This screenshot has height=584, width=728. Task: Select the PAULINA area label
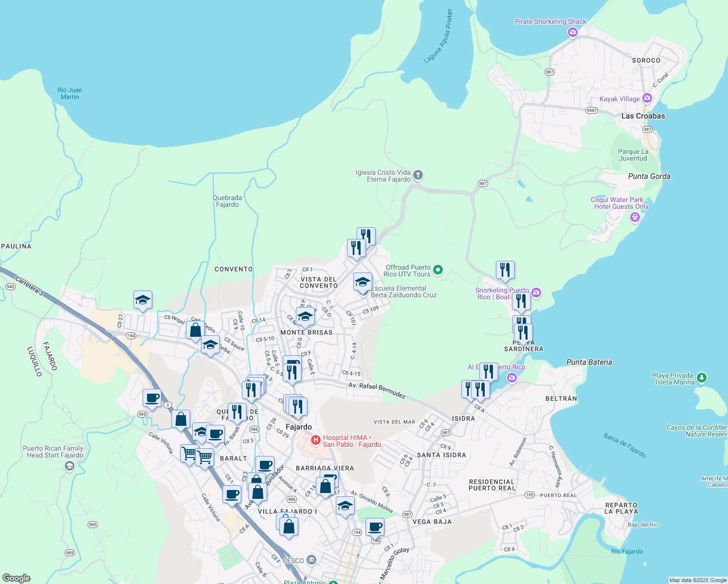point(16,246)
